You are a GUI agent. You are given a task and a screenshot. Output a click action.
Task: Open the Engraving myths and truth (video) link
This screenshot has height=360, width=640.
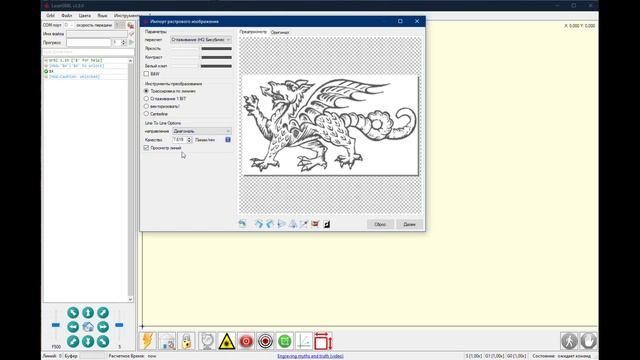click(310, 356)
